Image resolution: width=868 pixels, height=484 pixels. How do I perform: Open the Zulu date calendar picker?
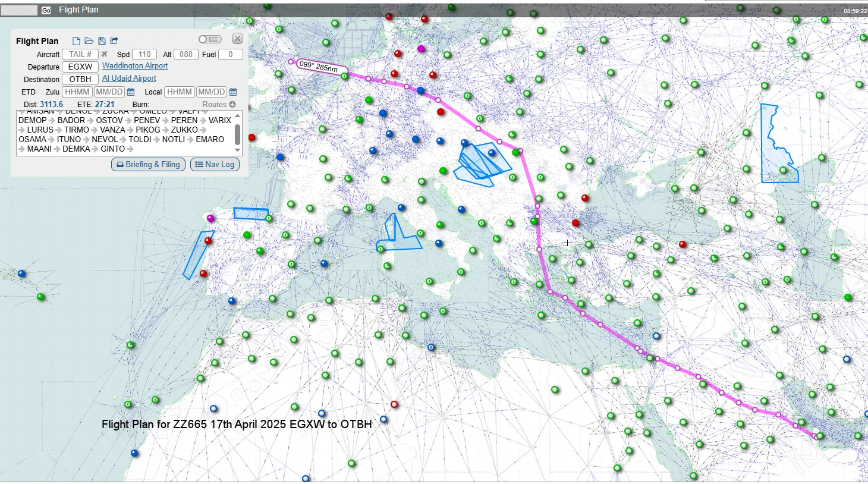tap(131, 92)
